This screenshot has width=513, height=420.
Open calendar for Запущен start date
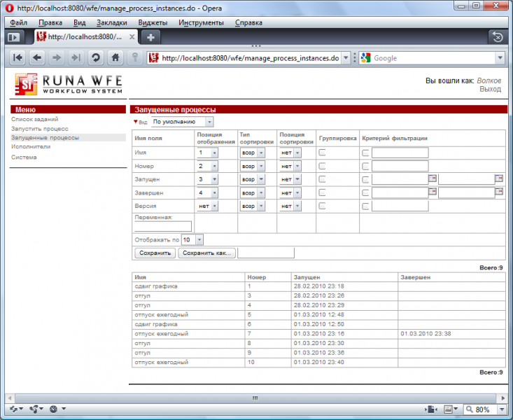(x=433, y=178)
